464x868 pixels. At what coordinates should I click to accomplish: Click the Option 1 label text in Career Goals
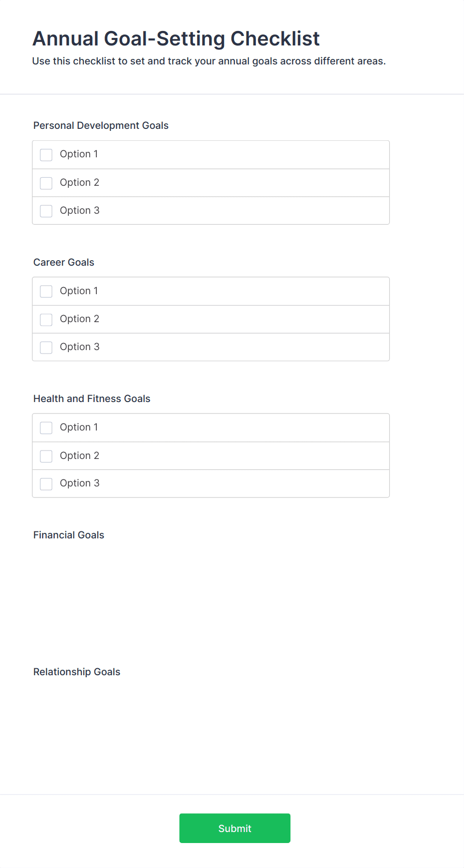tap(79, 291)
